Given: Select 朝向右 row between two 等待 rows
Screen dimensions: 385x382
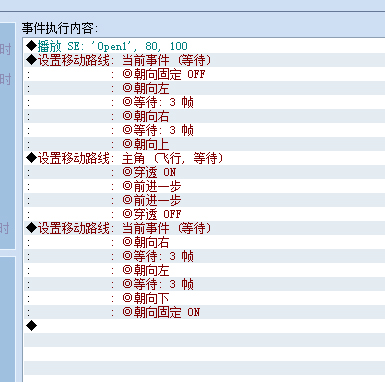Looking at the screenshot, I should [x=204, y=116].
